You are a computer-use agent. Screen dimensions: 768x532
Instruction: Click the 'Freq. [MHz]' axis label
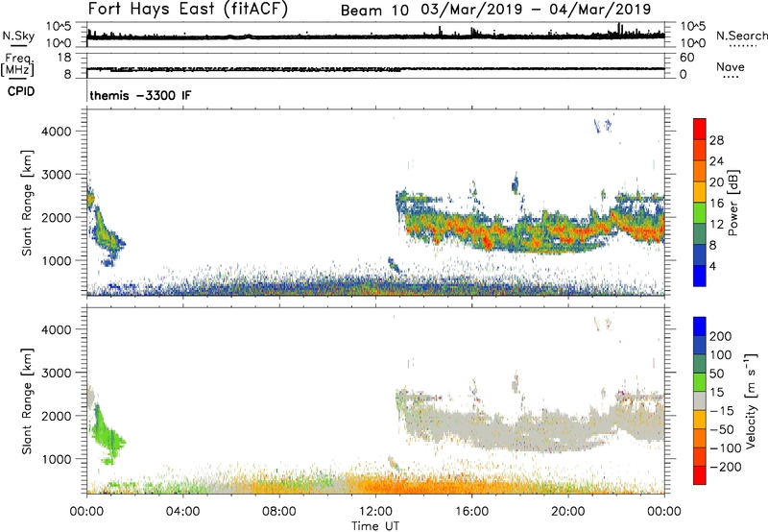click(17, 64)
